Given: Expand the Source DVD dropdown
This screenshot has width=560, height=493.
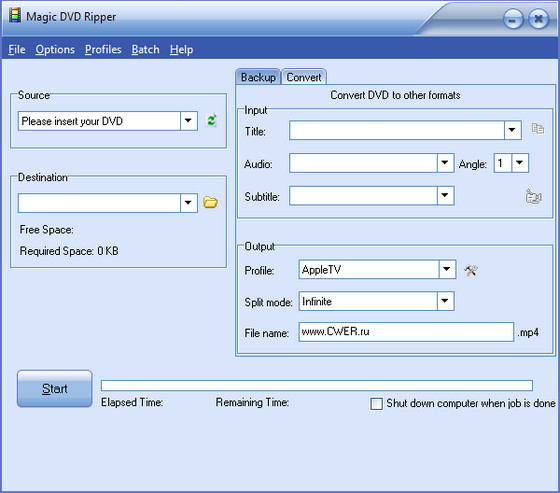Looking at the screenshot, I should point(189,121).
